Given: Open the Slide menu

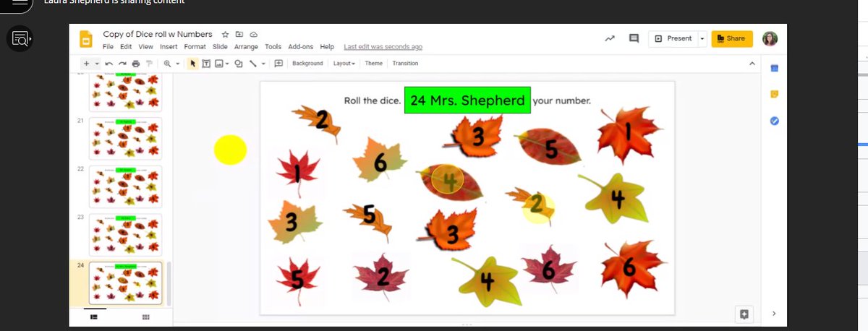Looking at the screenshot, I should (220, 47).
